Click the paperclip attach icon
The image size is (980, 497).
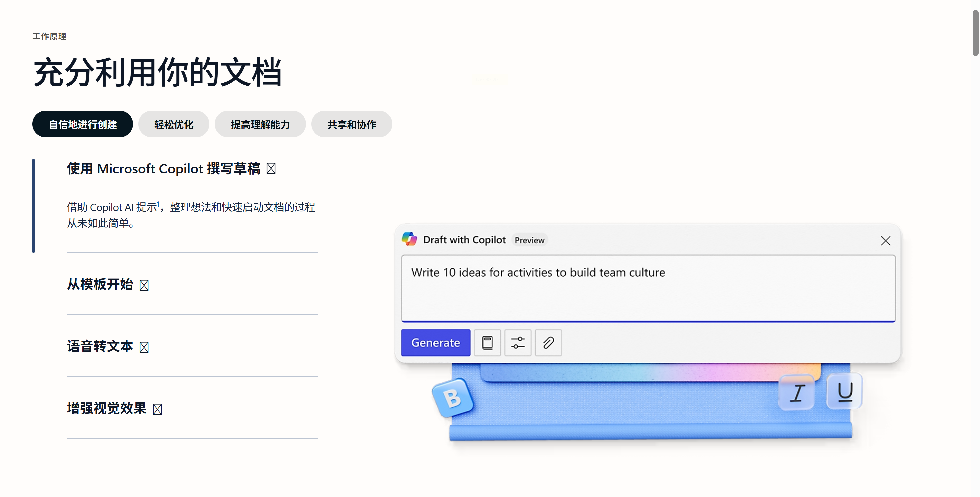548,343
